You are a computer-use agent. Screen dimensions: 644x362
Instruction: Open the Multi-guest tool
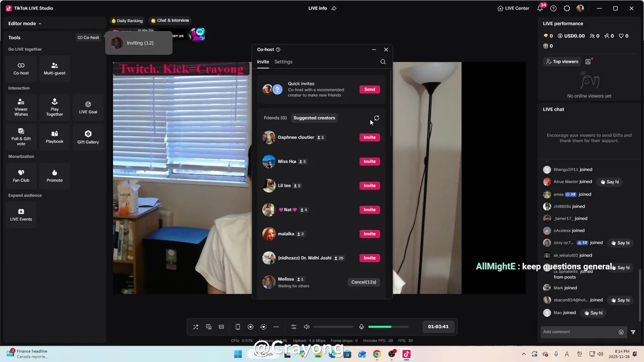54,68
